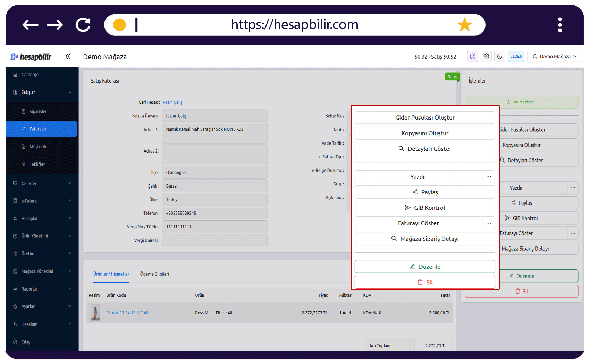Open the help question mark icon

coord(472,57)
